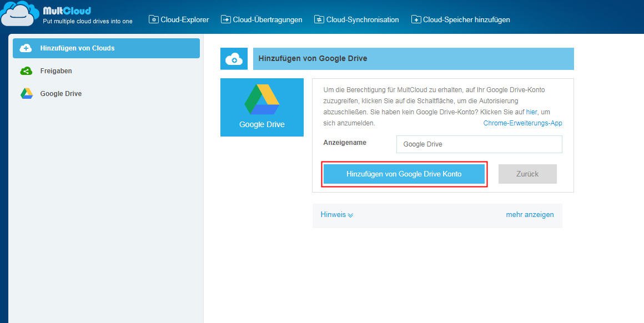
Task: Click the MultCloud cloud logo
Action: tap(20, 13)
